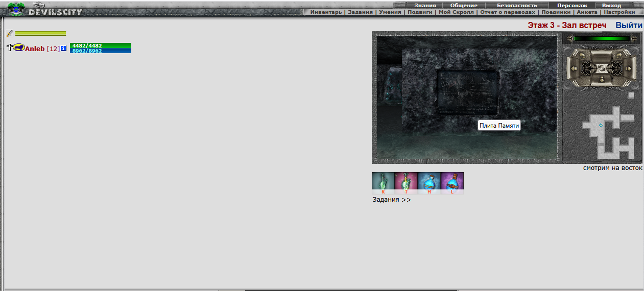Drink the blue flask potion labeled H
644x291 pixels.
click(429, 182)
